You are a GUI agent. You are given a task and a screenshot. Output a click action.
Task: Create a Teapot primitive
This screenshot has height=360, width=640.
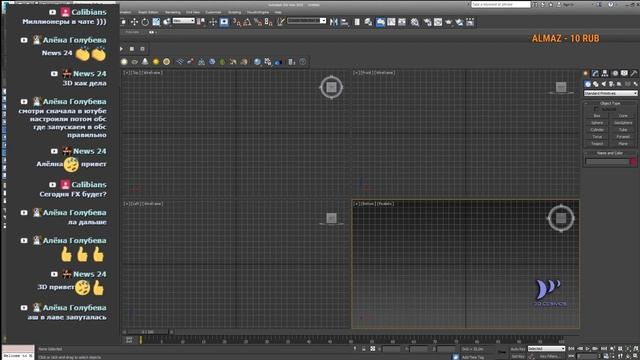tap(597, 144)
